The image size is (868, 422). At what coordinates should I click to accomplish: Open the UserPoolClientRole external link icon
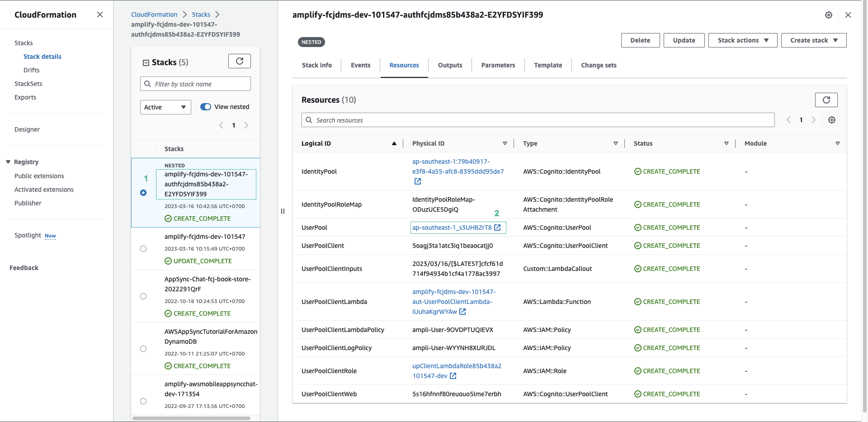coord(453,376)
